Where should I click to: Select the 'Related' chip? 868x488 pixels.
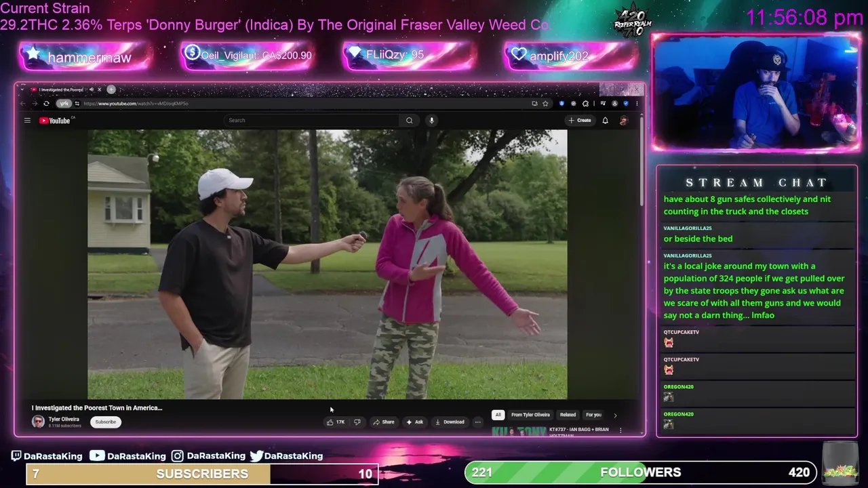pos(568,415)
